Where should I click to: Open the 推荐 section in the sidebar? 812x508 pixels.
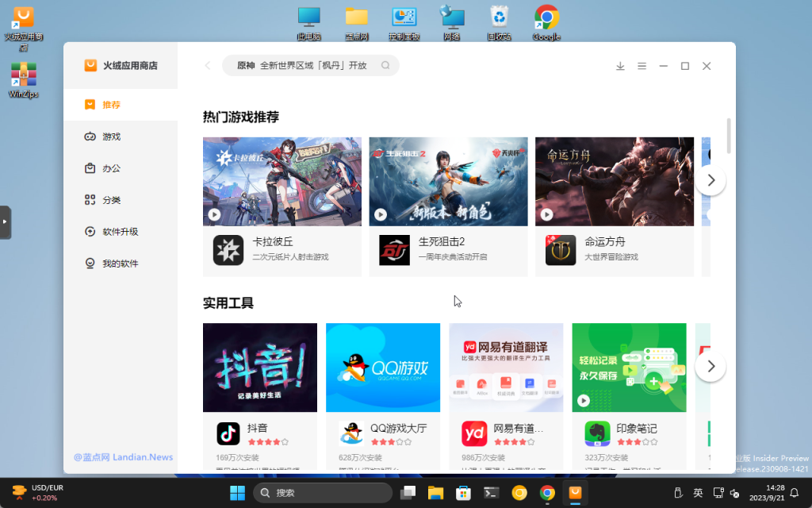click(121, 105)
